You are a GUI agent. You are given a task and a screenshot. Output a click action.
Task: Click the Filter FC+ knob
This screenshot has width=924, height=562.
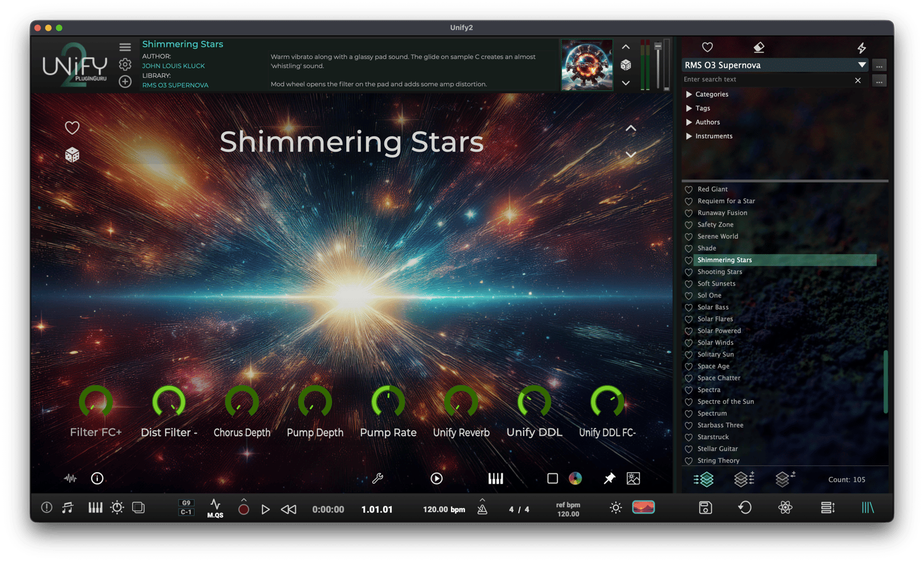pyautogui.click(x=95, y=402)
